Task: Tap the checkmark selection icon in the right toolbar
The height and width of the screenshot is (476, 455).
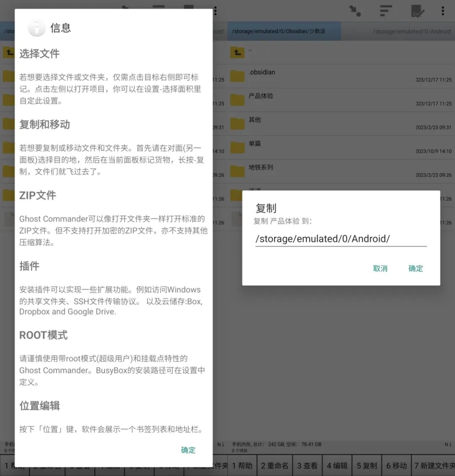Action: 418,11
